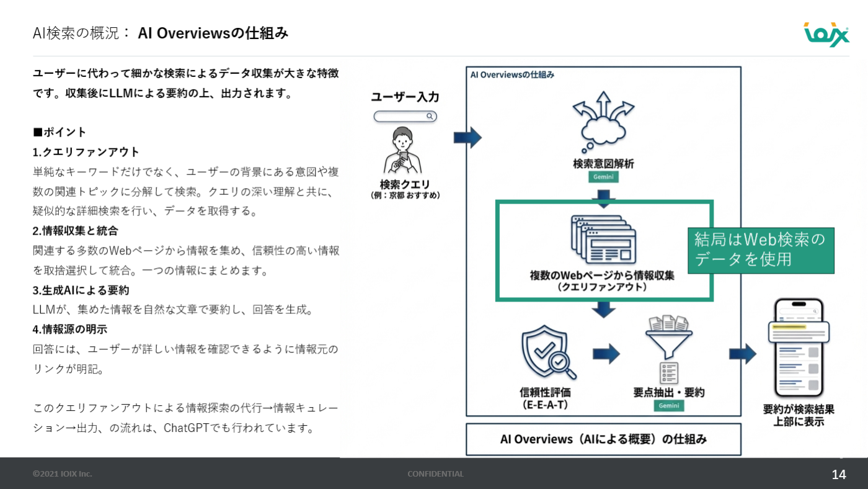Image resolution: width=868 pixels, height=489 pixels.
Task: Click the 2.情報収集と統合 heading
Action: coord(76,231)
